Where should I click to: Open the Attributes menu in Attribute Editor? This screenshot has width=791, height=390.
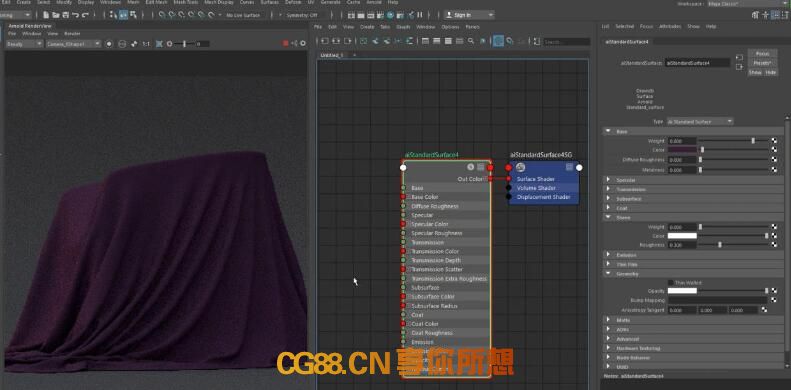coord(670,26)
